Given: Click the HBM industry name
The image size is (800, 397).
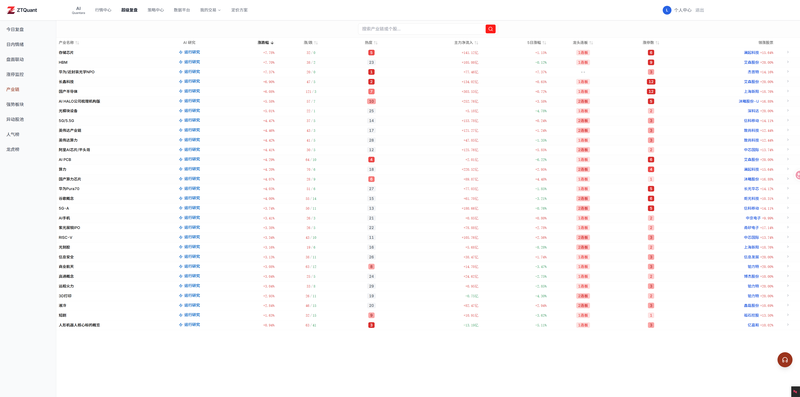Looking at the screenshot, I should click(x=63, y=62).
